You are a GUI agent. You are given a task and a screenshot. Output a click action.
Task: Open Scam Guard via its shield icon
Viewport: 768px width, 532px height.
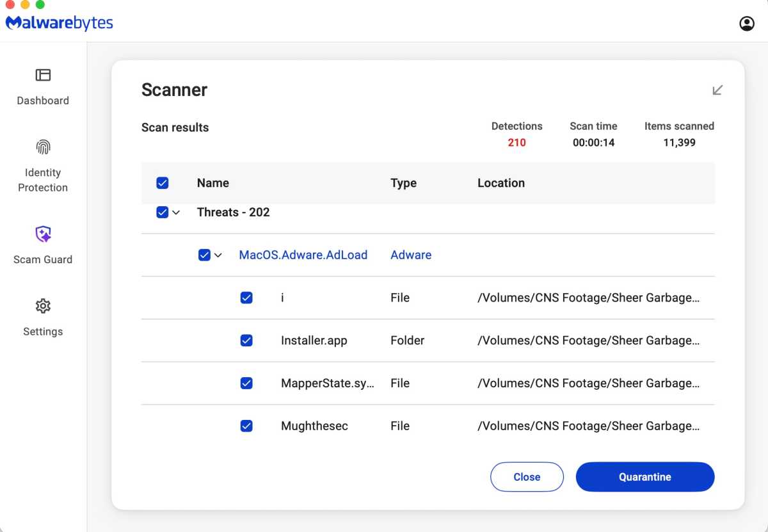click(x=43, y=234)
